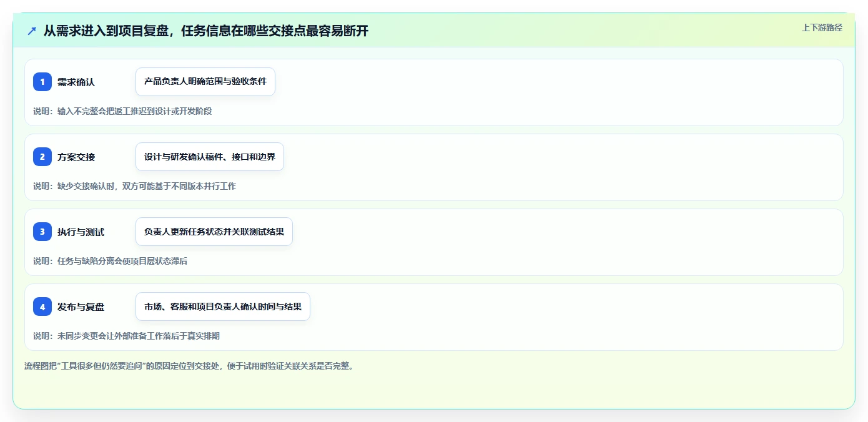
Task: Select the 方案交接 step title
Action: point(76,157)
